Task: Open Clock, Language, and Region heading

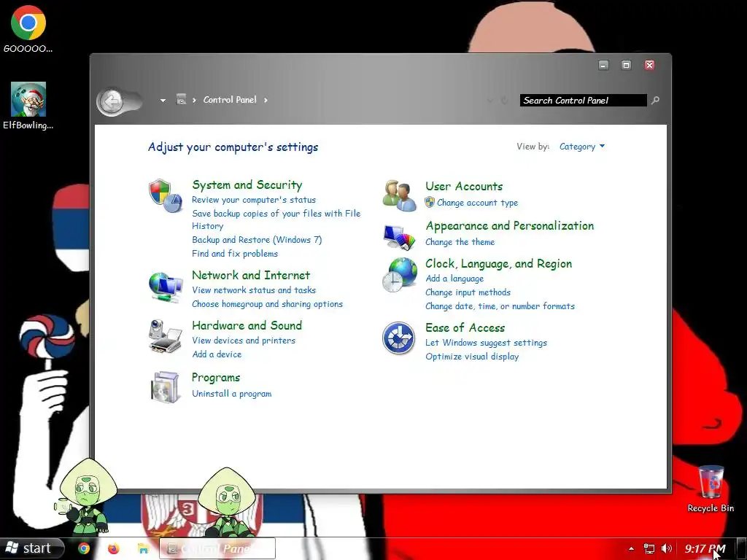Action: pyautogui.click(x=498, y=263)
